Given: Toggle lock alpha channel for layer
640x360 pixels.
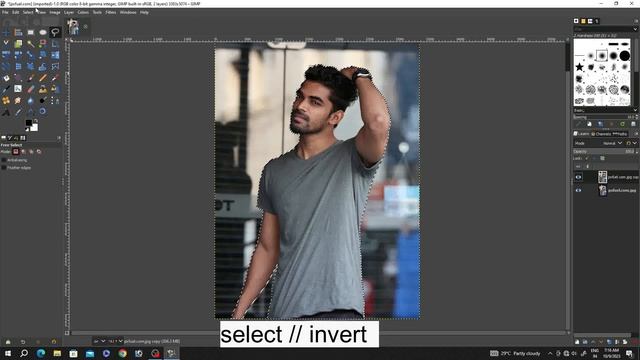Looking at the screenshot, I should point(602,158).
